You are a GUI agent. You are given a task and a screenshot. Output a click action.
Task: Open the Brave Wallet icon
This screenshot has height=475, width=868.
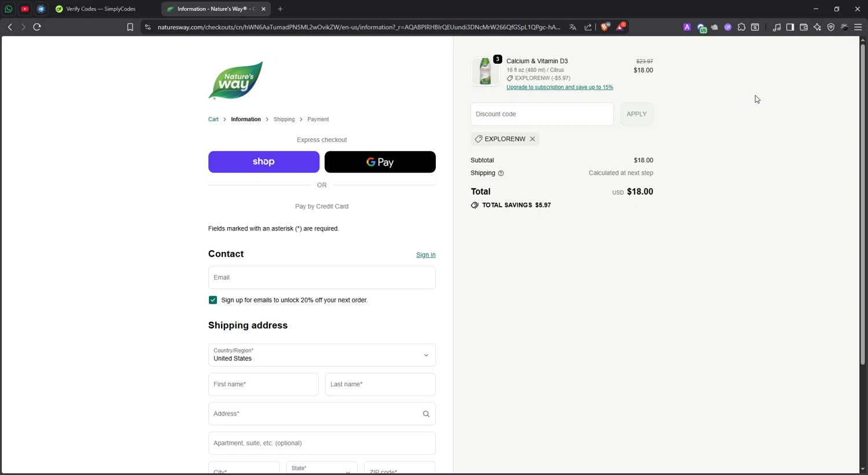pos(804,27)
